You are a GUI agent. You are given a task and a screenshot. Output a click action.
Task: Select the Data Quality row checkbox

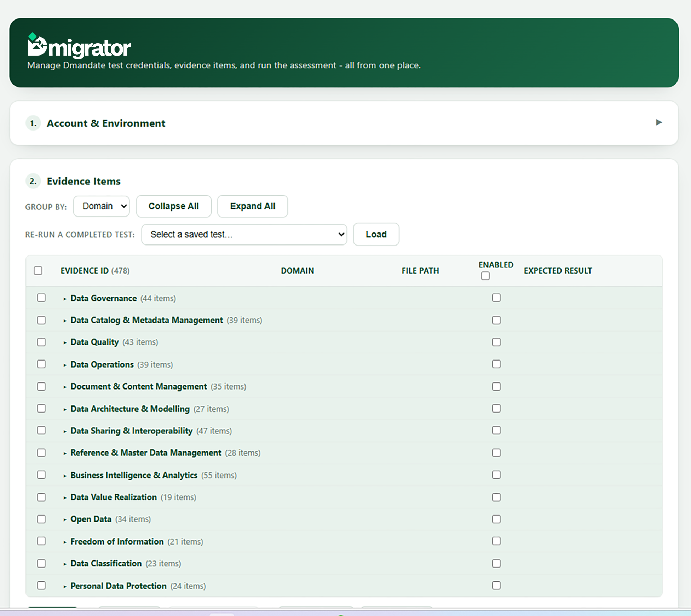pyautogui.click(x=41, y=342)
